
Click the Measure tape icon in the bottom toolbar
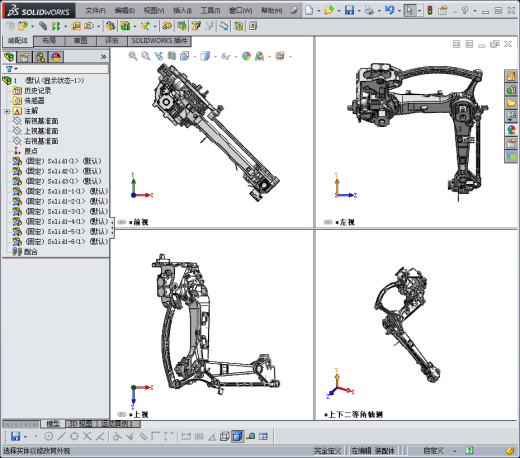251,436
